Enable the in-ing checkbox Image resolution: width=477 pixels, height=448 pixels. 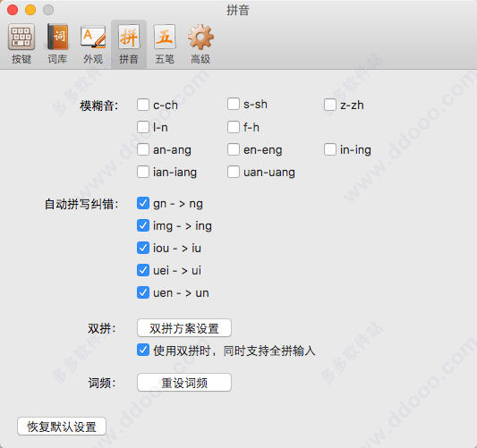(330, 149)
